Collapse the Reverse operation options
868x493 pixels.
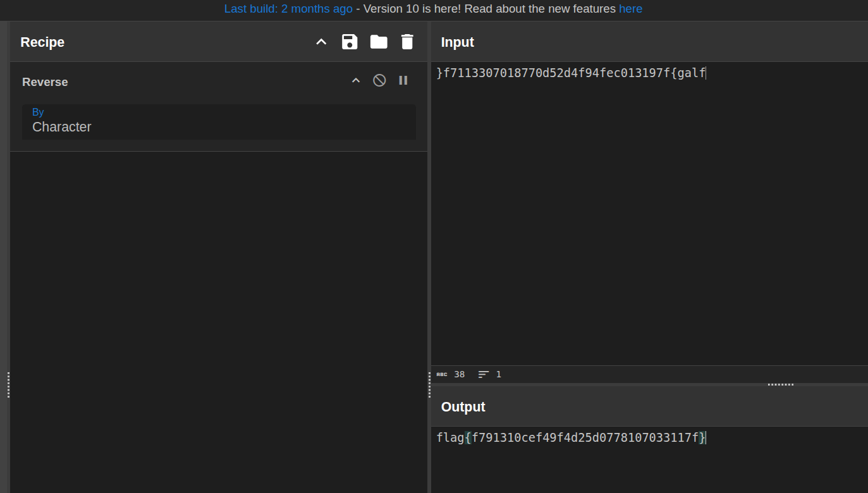pyautogui.click(x=355, y=80)
